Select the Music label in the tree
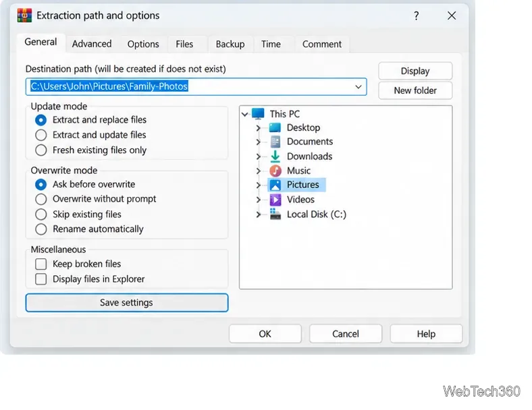Image resolution: width=532 pixels, height=410 pixels. click(299, 171)
